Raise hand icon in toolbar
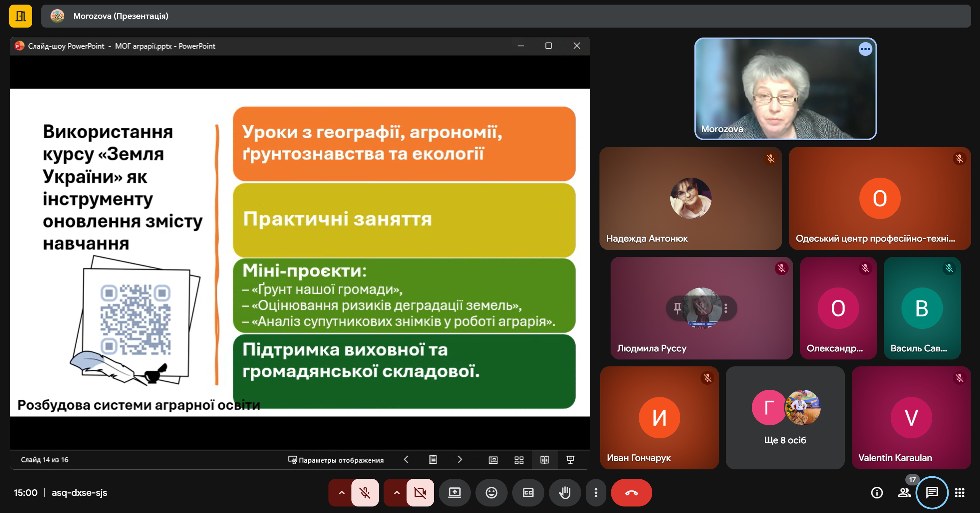The image size is (980, 513). [565, 493]
